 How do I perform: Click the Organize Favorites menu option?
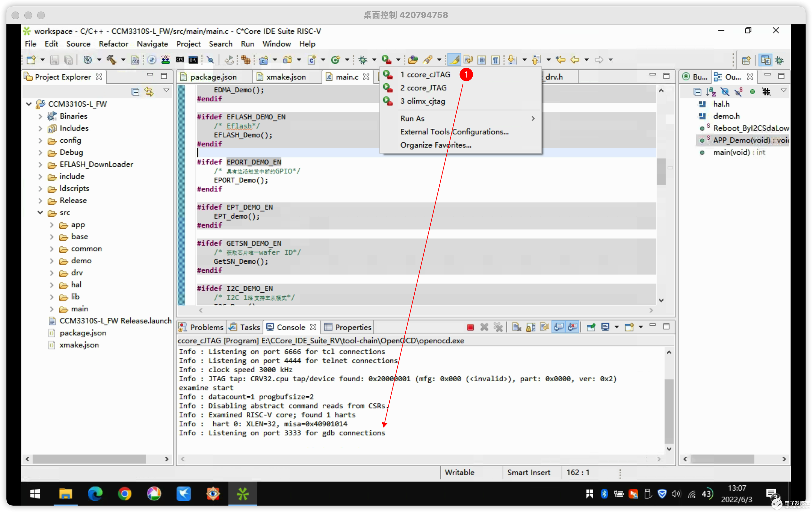tap(435, 145)
